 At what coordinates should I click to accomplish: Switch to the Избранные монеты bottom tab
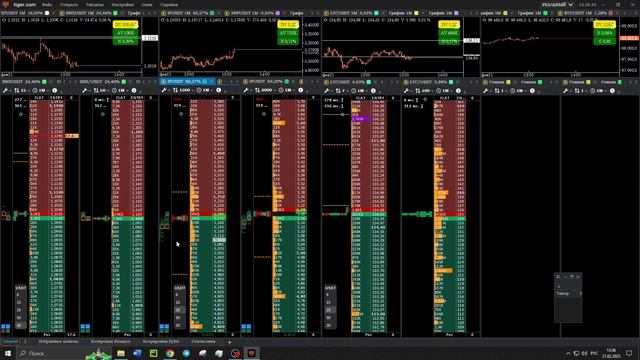point(58,342)
